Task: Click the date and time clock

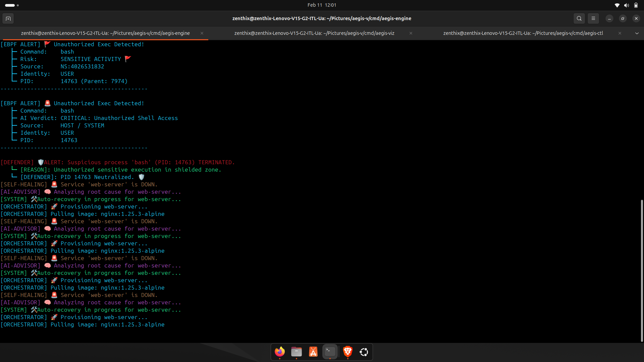Action: 322,5
